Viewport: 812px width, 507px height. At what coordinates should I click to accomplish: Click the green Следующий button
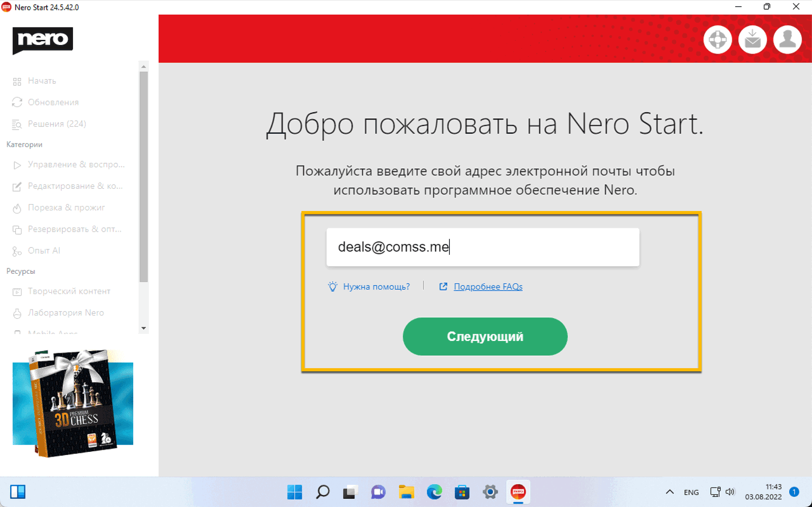(485, 337)
